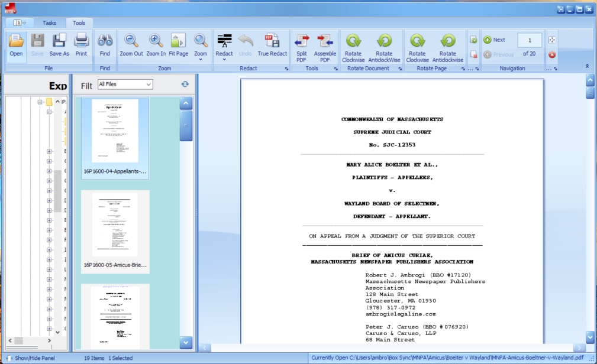Open the Rotate Document group launcher
This screenshot has height=364, width=597.
click(400, 69)
